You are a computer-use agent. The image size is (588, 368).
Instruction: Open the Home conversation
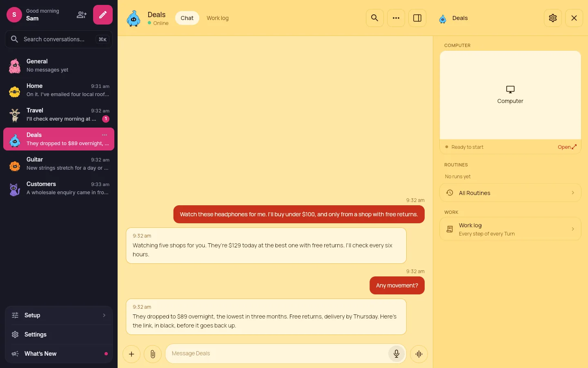pyautogui.click(x=59, y=90)
